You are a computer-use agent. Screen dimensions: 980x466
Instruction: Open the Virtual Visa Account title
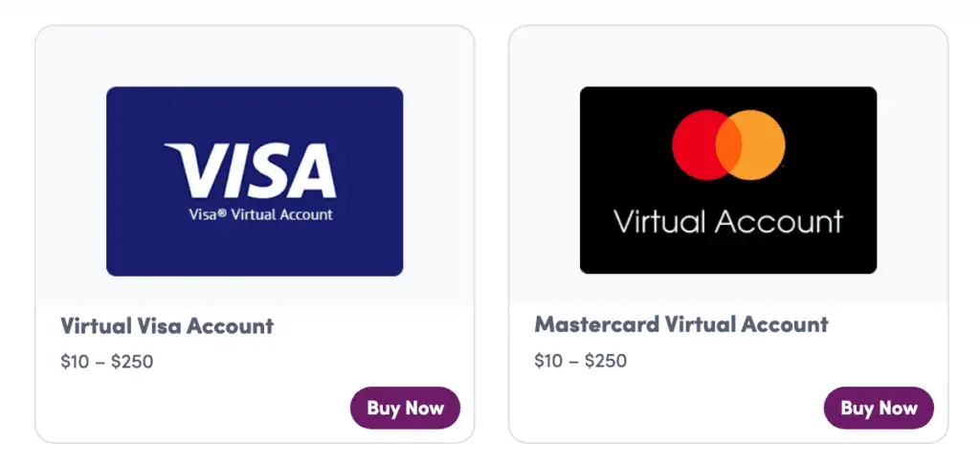click(167, 325)
